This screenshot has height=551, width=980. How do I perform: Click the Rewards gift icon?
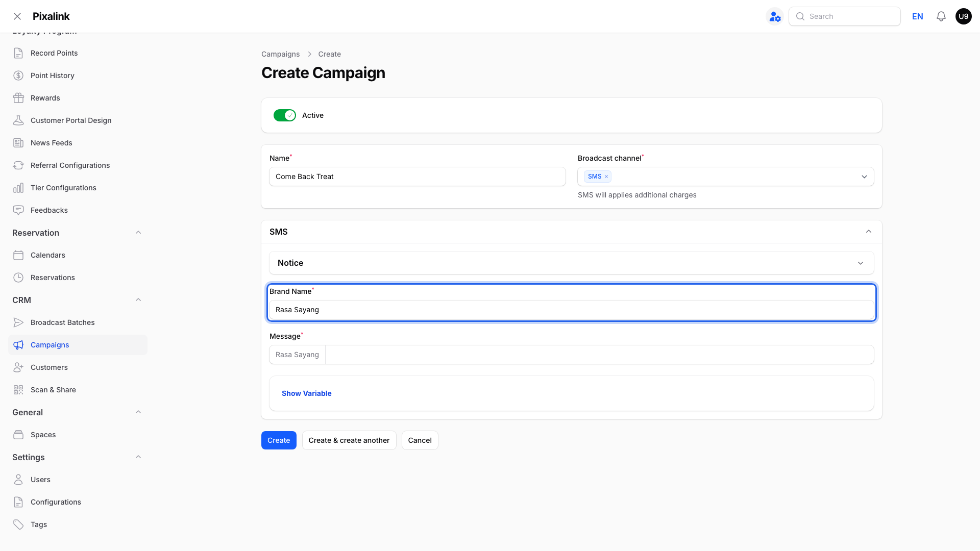coord(18,98)
